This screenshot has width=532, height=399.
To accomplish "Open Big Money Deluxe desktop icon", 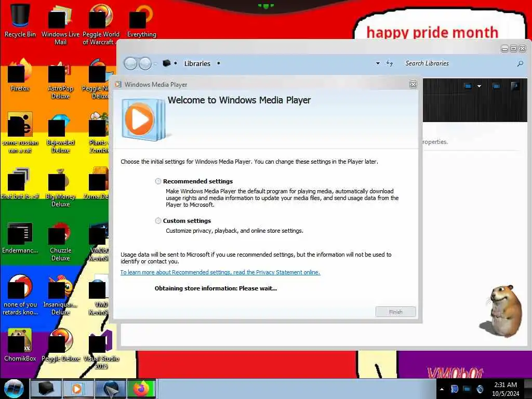I will [60, 187].
